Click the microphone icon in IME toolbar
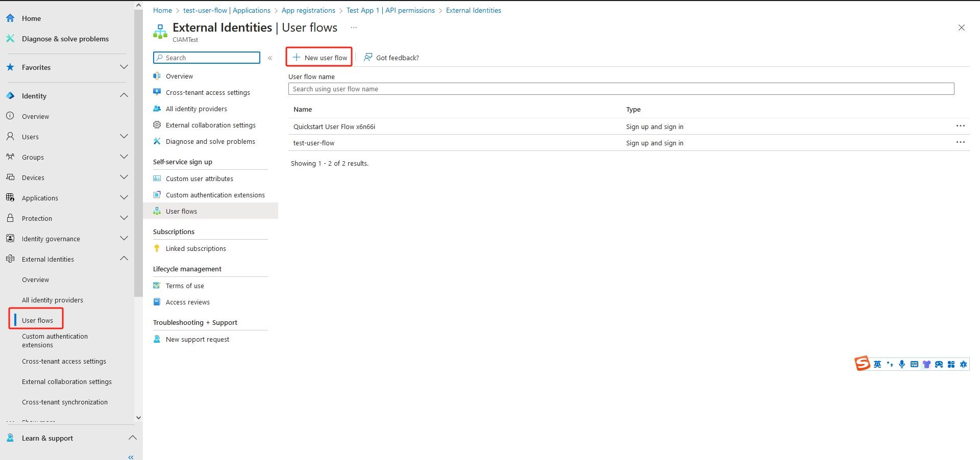This screenshot has height=460, width=980. (x=902, y=364)
